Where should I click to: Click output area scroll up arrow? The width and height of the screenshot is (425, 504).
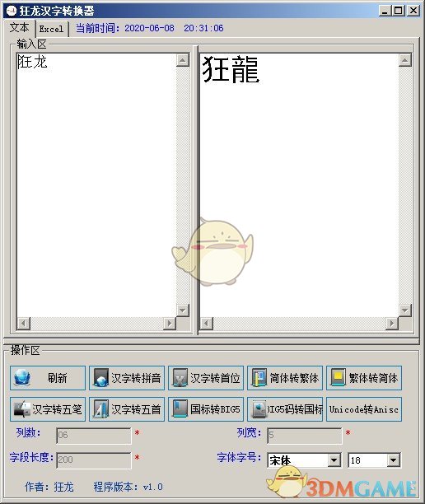(405, 60)
